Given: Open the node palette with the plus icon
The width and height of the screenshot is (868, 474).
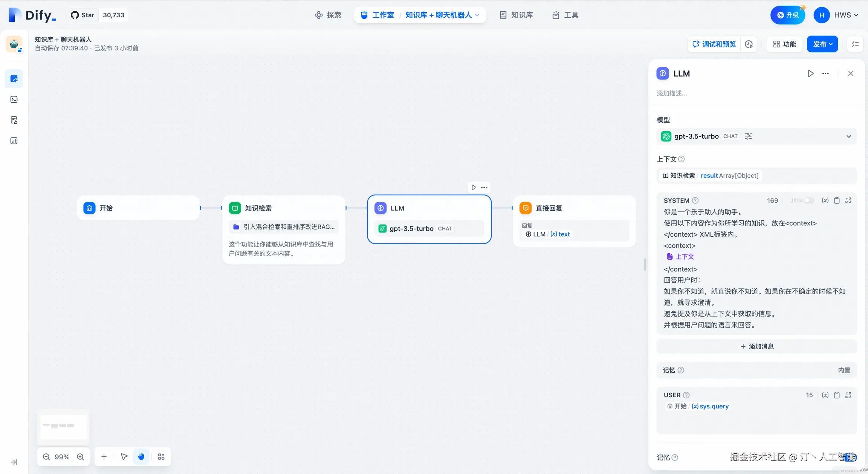Looking at the screenshot, I should (104, 456).
